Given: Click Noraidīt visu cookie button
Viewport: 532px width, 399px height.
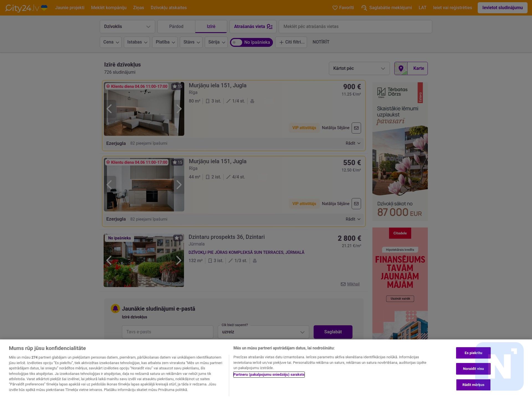Looking at the screenshot, I should pos(473,369).
